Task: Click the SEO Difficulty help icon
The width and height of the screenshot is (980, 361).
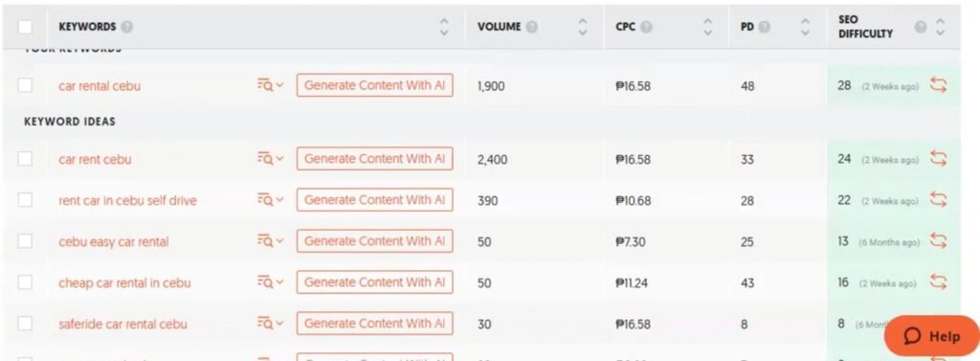Action: click(x=921, y=27)
